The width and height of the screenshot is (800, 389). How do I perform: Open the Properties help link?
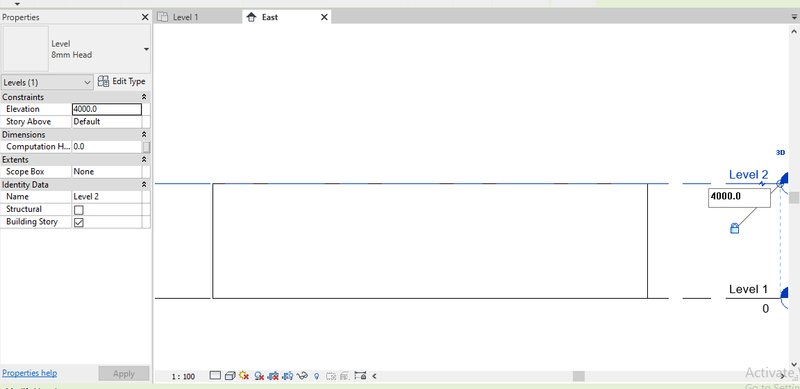click(30, 373)
